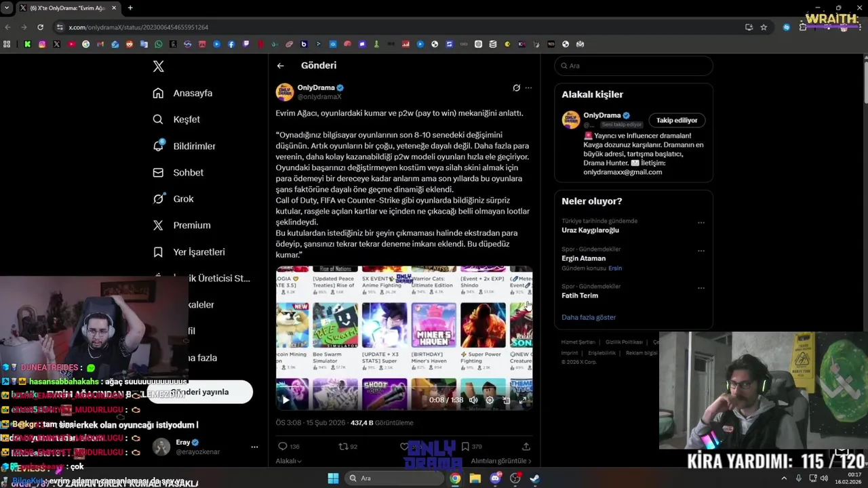Open Keşfet explore page
Screen dimensions: 868x488
pyautogui.click(x=176, y=119)
